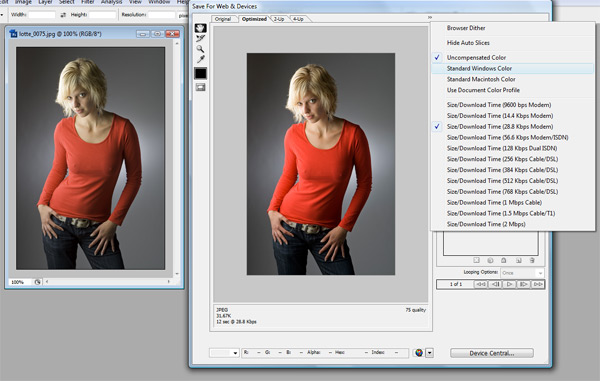Toggle slices visibility button
The height and width of the screenshot is (381, 600).
[x=201, y=88]
